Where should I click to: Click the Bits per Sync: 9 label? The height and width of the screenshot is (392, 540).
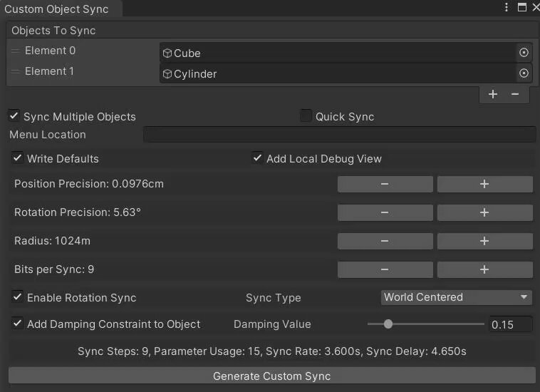coord(54,269)
